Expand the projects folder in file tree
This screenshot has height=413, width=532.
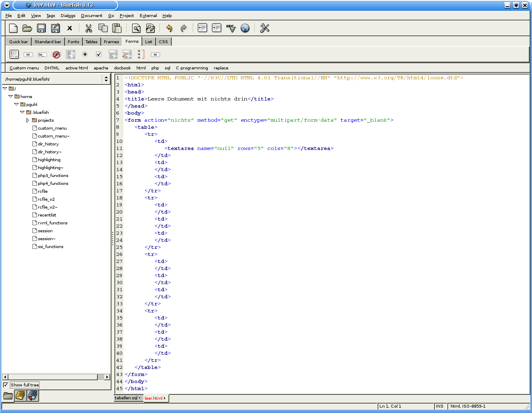click(x=28, y=120)
